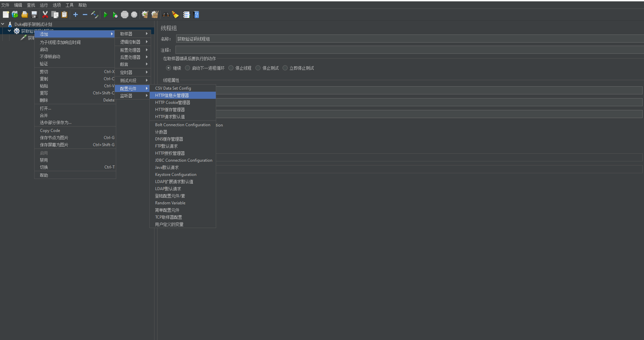Select the 立即停止测试 radio button
644x340 pixels.
click(285, 68)
